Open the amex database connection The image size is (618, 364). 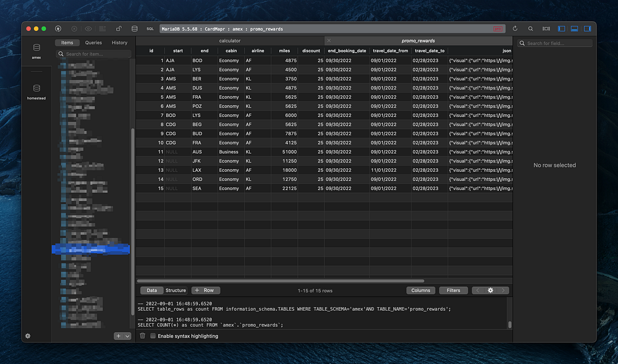tap(36, 50)
